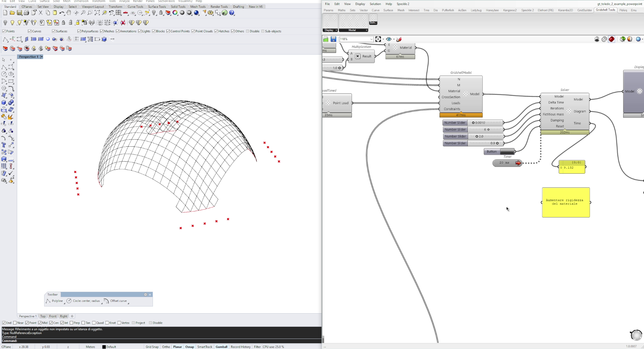Click the red preview selected icon in Grasshopper

click(x=612, y=39)
